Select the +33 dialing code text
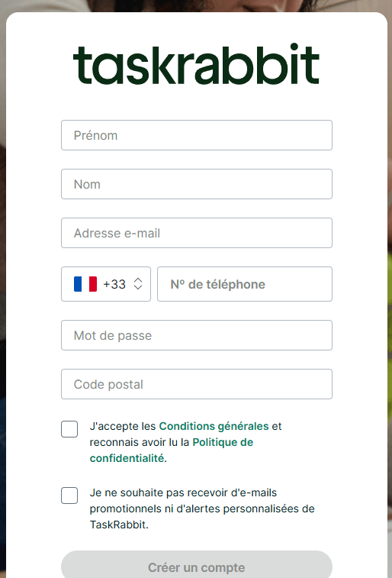392x578 pixels. 114,284
